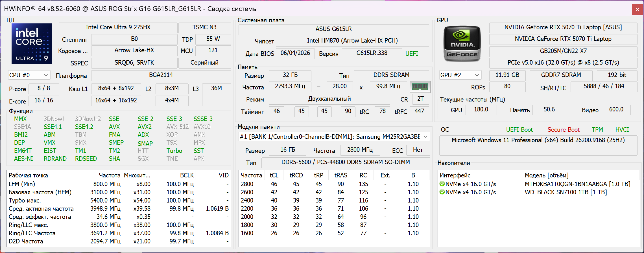Open the CPU #0 selector dropdown
Screen dimensions: 644x253
29,75
